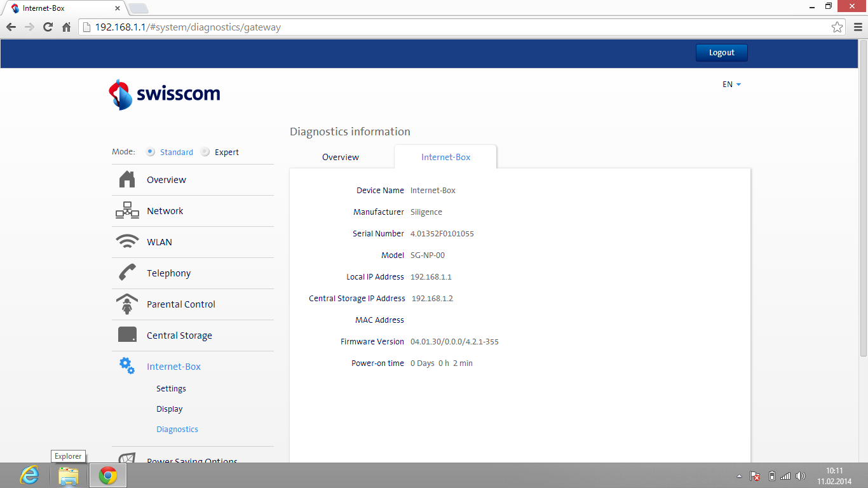The image size is (868, 488).
Task: Click the Telephony handset icon
Action: (x=127, y=273)
